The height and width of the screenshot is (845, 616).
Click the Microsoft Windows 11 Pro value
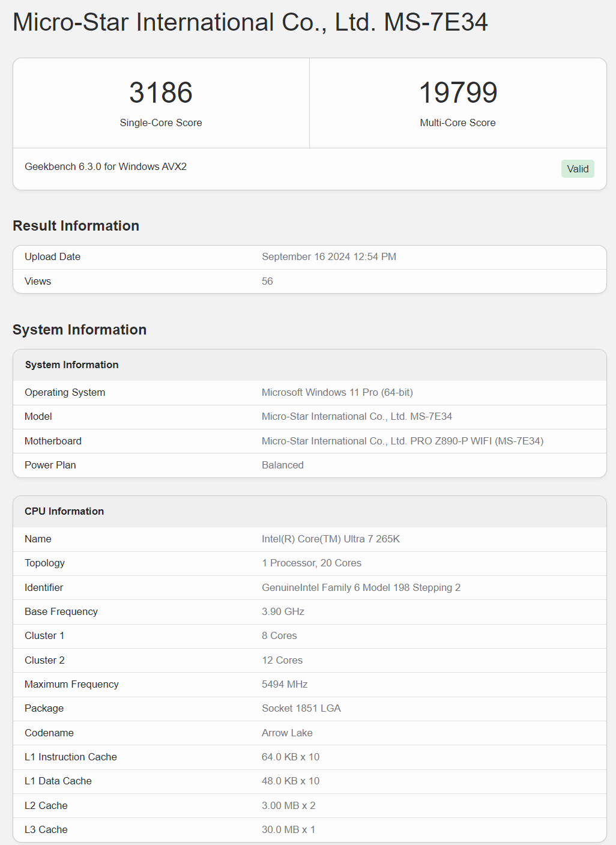(337, 392)
